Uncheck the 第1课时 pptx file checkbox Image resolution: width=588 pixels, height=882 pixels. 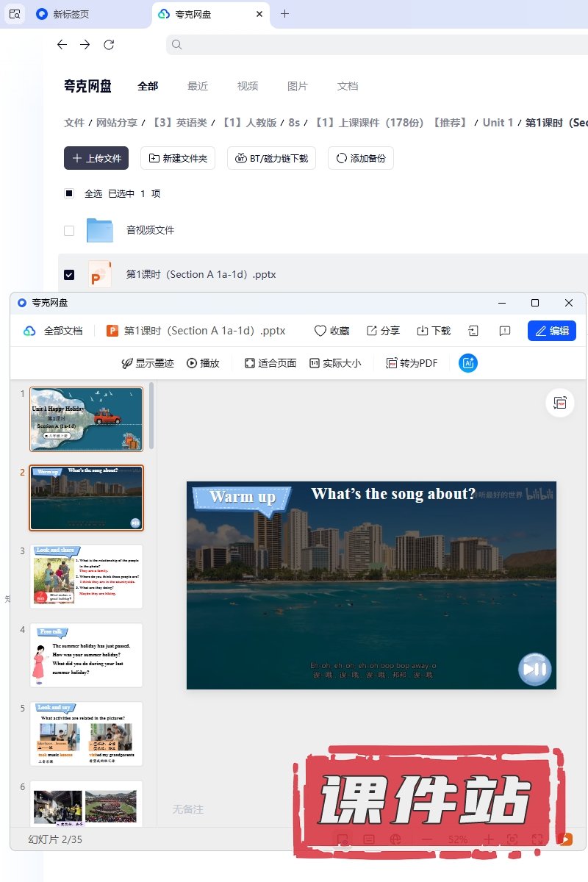click(69, 274)
